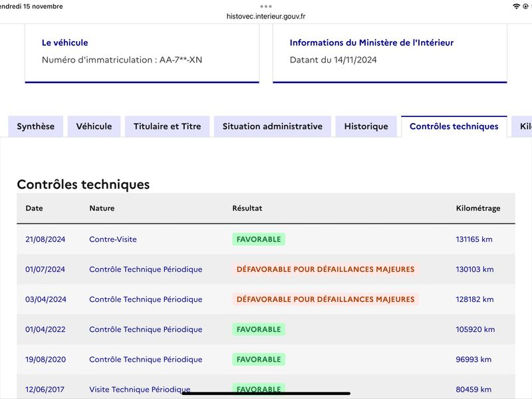
Task: Tap the histovec.interieur.gouv.fr address bar
Action: pyautogui.click(x=266, y=16)
